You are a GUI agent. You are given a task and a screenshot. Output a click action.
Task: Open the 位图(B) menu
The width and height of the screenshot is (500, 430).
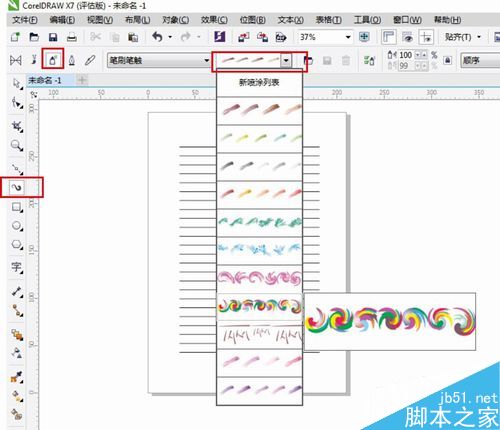click(253, 20)
